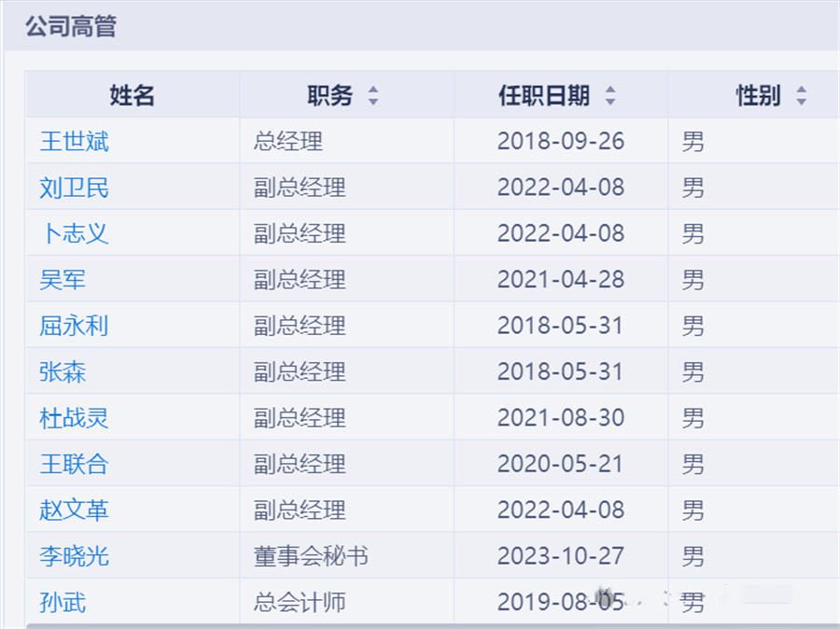Click the name link 卜志义
Screen dimensions: 840x629
tap(74, 233)
